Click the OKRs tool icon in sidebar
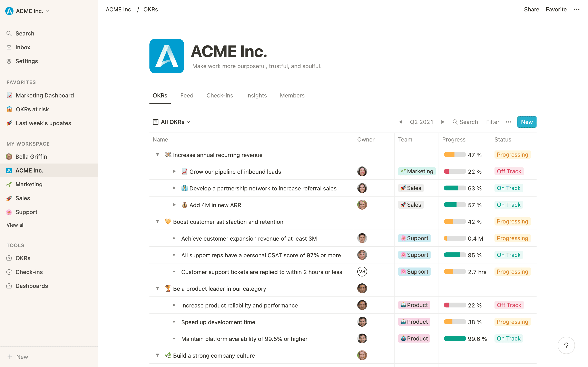Image resolution: width=588 pixels, height=367 pixels. click(9, 258)
